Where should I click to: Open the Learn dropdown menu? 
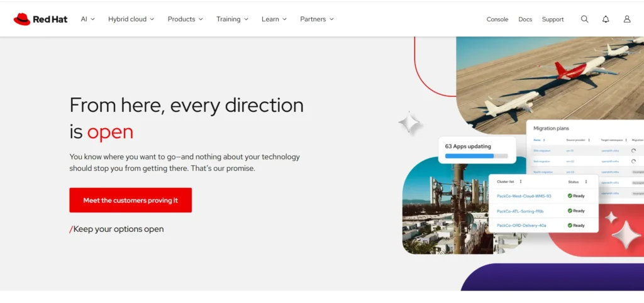(274, 19)
